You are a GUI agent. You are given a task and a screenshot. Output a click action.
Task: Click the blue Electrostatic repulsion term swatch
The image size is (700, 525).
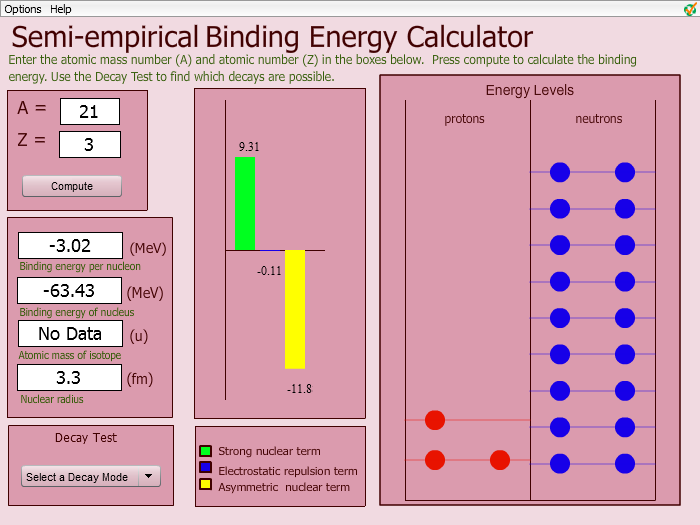pyautogui.click(x=205, y=467)
